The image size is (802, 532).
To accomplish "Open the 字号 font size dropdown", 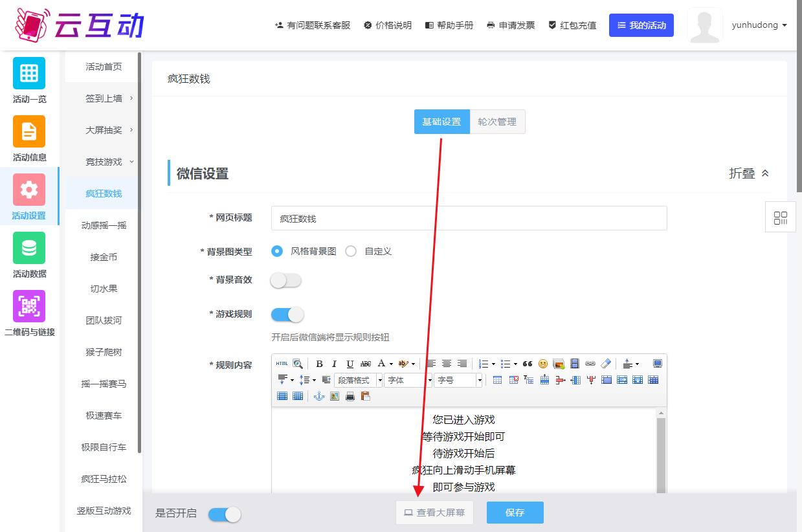I will point(458,381).
